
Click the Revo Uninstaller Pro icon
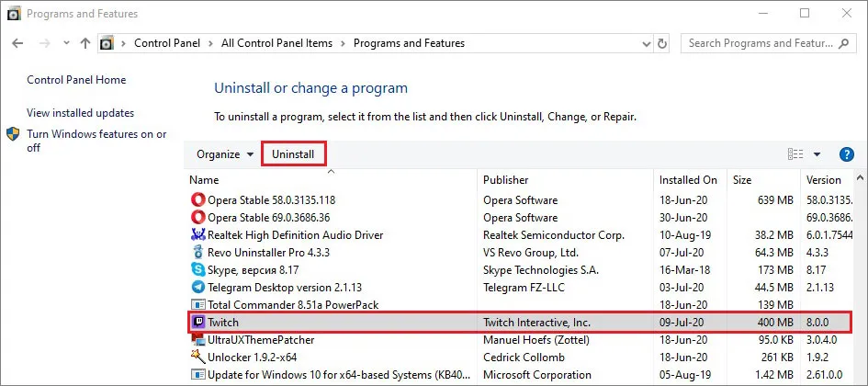point(197,253)
